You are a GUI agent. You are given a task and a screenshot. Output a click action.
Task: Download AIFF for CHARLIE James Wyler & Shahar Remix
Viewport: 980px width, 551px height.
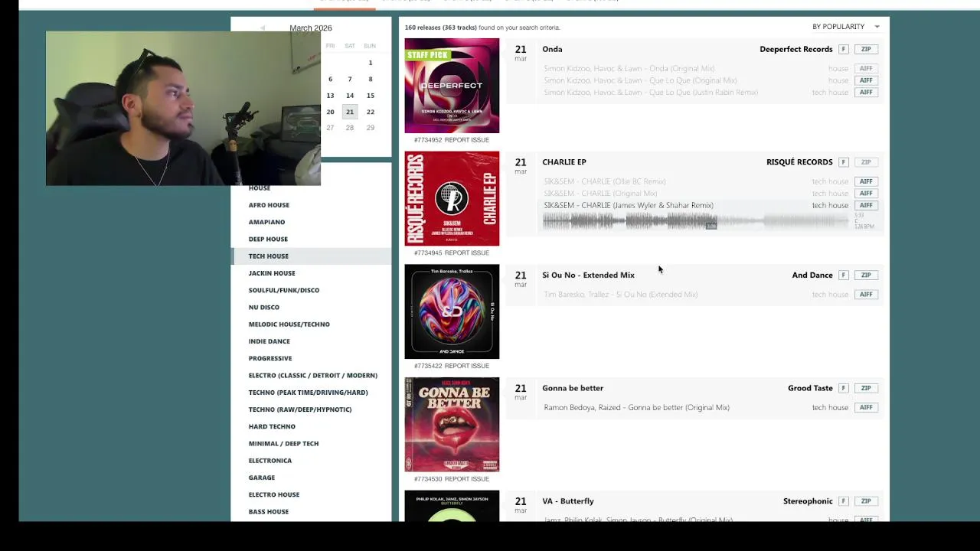[x=866, y=206]
